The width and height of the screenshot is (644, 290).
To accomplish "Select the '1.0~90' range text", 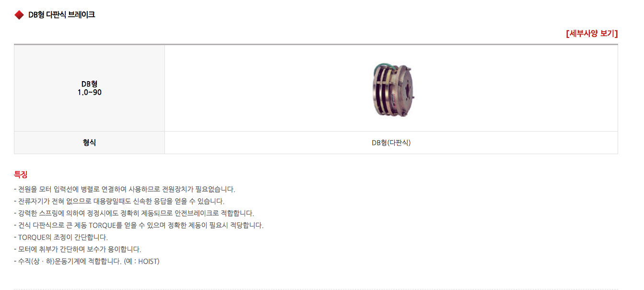I will (89, 93).
